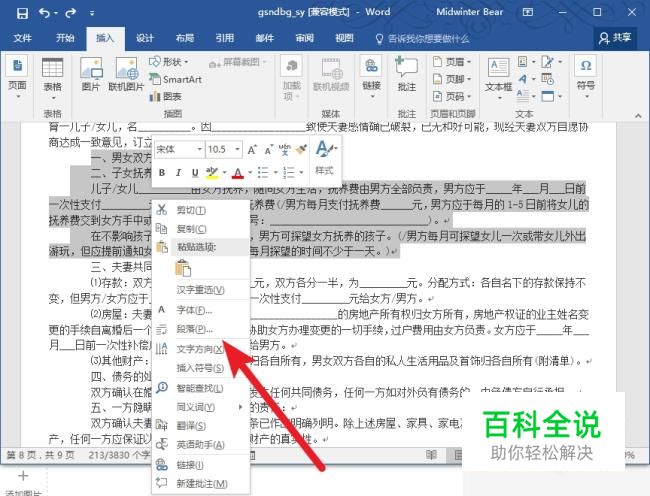Viewport: 650px width, 496px height.
Task: Toggle bold formatting
Action: coord(162,172)
